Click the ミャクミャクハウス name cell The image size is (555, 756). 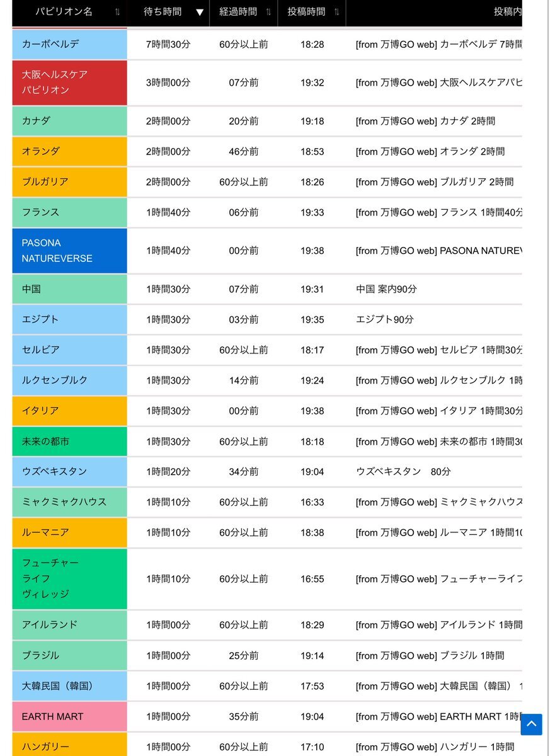click(x=69, y=502)
